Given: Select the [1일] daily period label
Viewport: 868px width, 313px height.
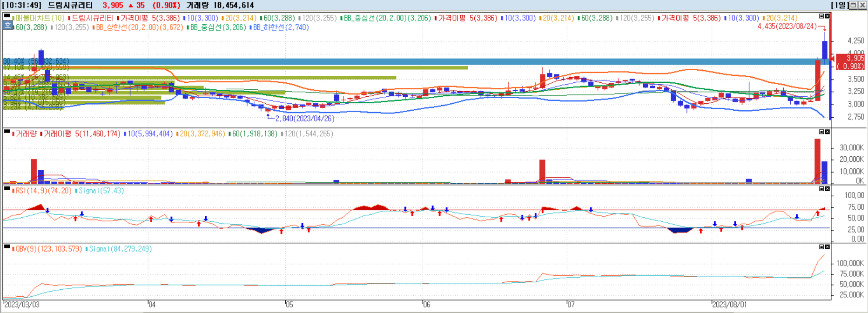Looking at the screenshot, I should pos(840,5).
